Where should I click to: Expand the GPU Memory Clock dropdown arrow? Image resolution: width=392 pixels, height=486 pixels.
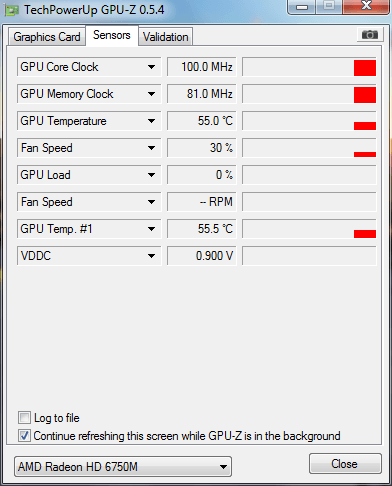coord(151,94)
